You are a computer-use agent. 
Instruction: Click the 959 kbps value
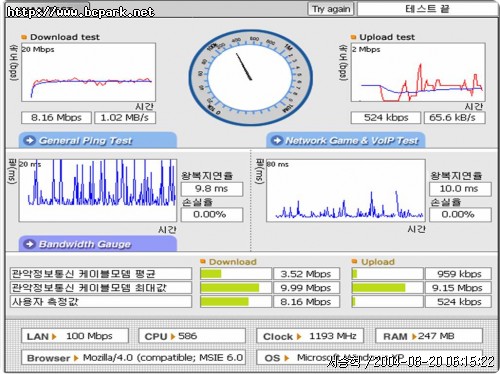458,274
